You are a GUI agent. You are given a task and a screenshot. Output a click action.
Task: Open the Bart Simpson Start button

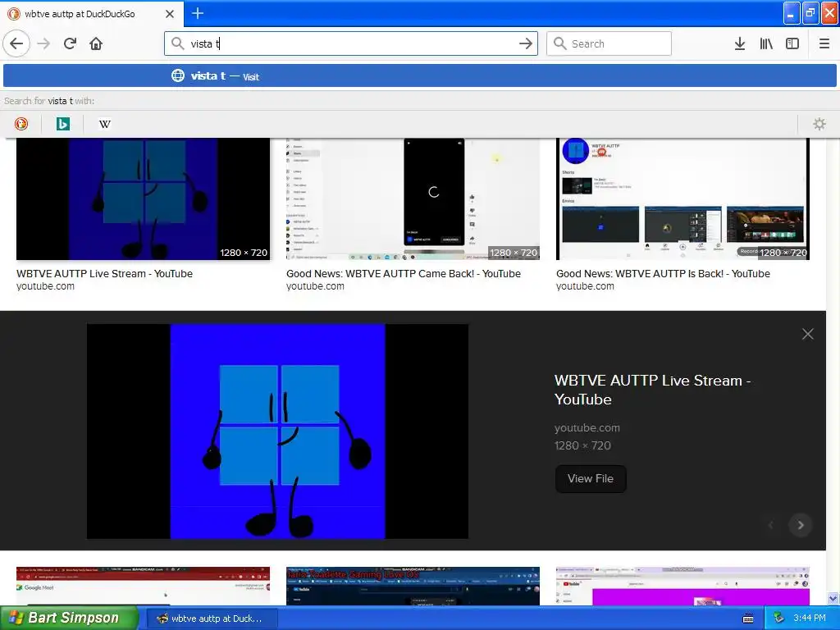[69, 618]
